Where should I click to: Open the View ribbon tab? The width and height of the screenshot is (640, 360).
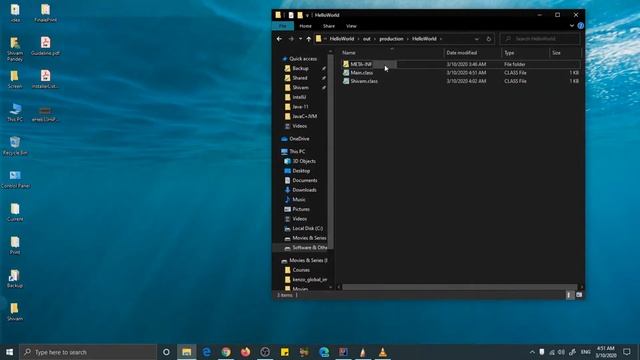[x=351, y=26]
